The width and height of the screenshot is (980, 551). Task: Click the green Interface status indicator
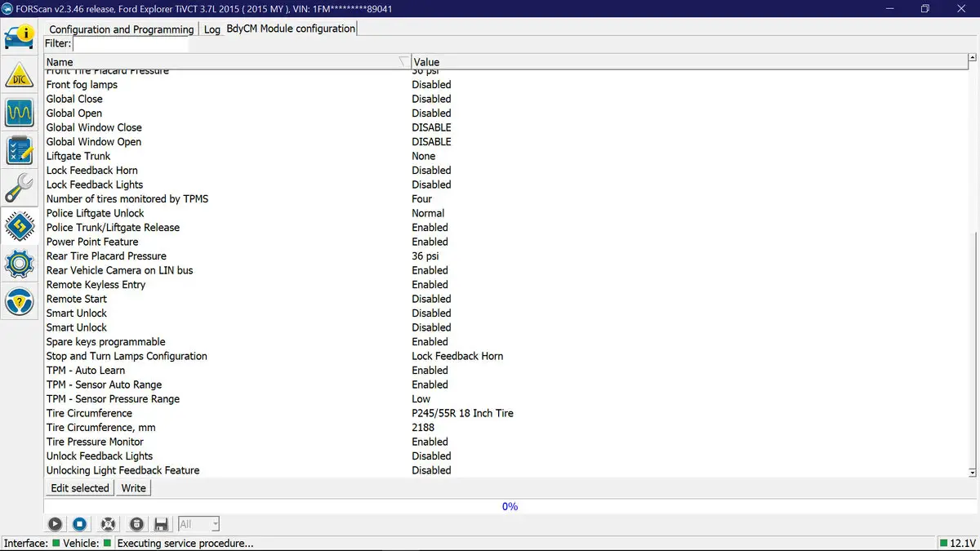point(56,543)
